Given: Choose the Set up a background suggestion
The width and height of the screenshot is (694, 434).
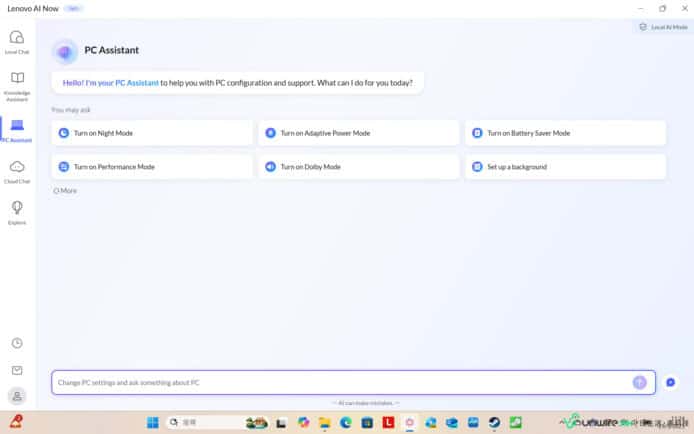Looking at the screenshot, I should coord(565,167).
